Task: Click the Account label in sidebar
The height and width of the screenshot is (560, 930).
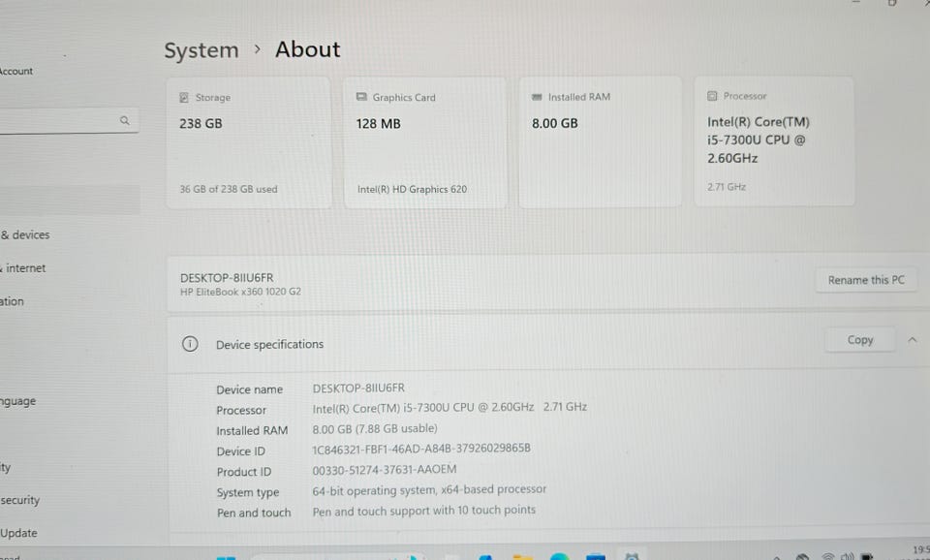Action: pos(16,71)
